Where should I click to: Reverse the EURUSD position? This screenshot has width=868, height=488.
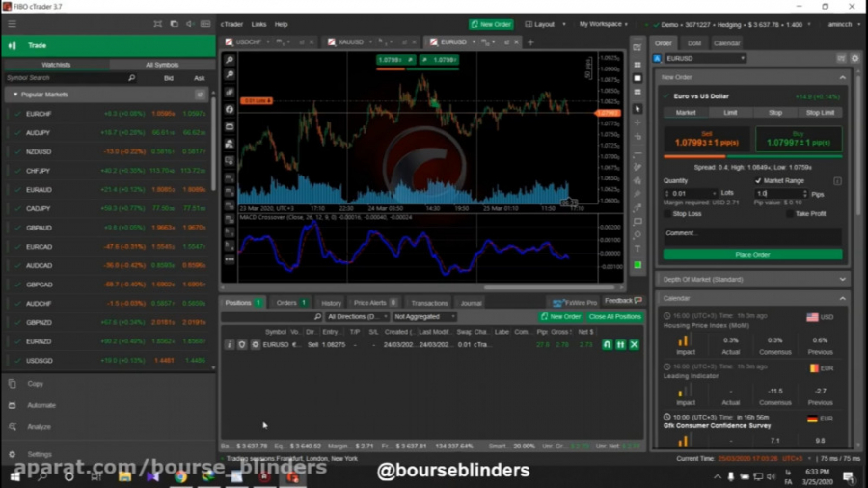pyautogui.click(x=608, y=344)
